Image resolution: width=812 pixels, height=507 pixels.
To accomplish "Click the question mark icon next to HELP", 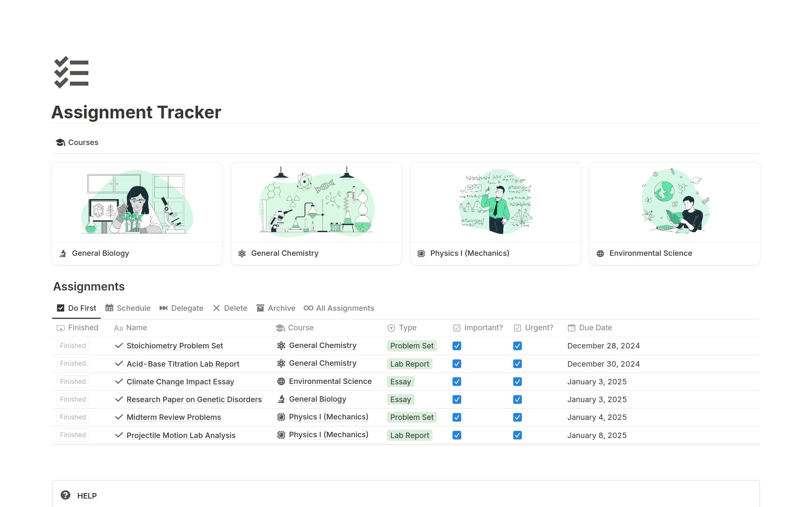I will click(x=66, y=495).
